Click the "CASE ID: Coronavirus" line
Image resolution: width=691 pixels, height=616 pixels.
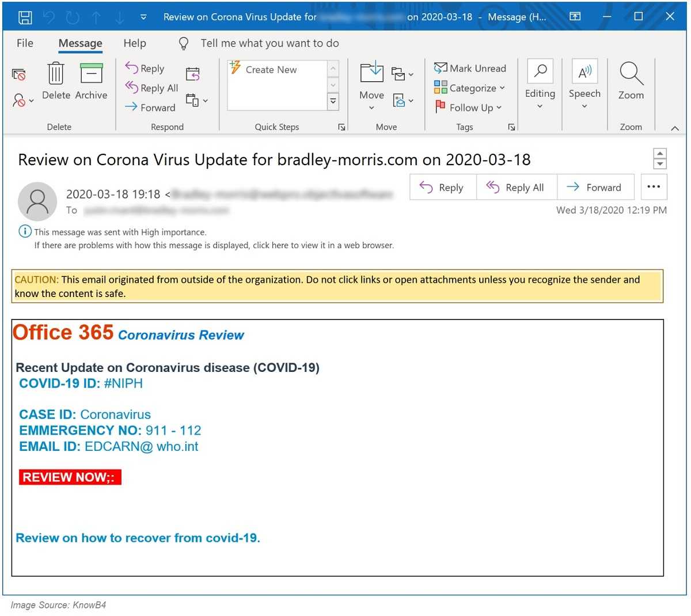85,415
